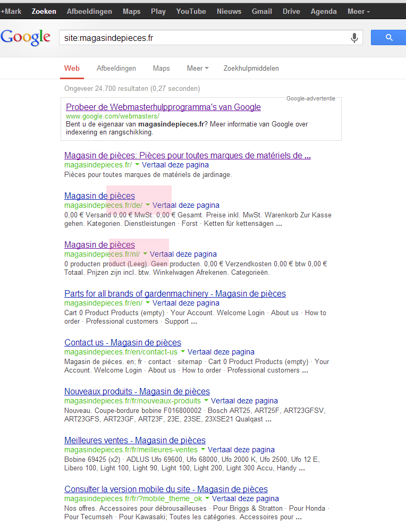Open Play in the top bar
The image size is (406, 532).
click(158, 11)
